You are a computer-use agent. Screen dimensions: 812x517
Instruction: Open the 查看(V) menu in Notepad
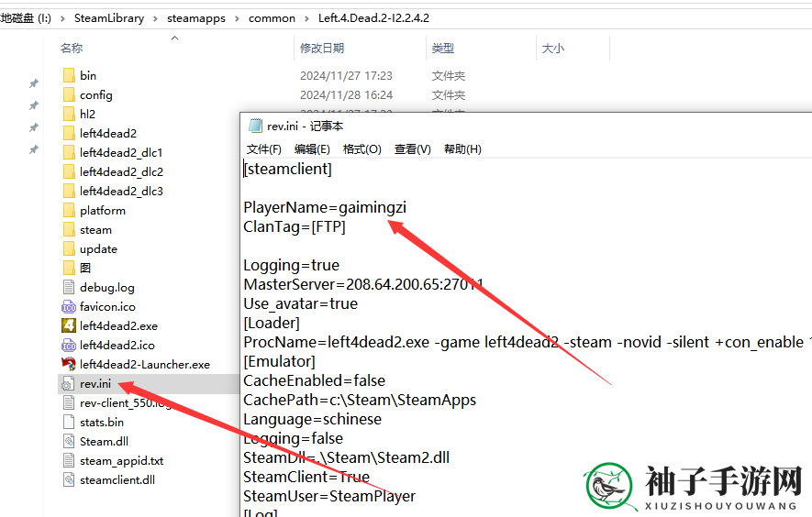[x=413, y=149]
